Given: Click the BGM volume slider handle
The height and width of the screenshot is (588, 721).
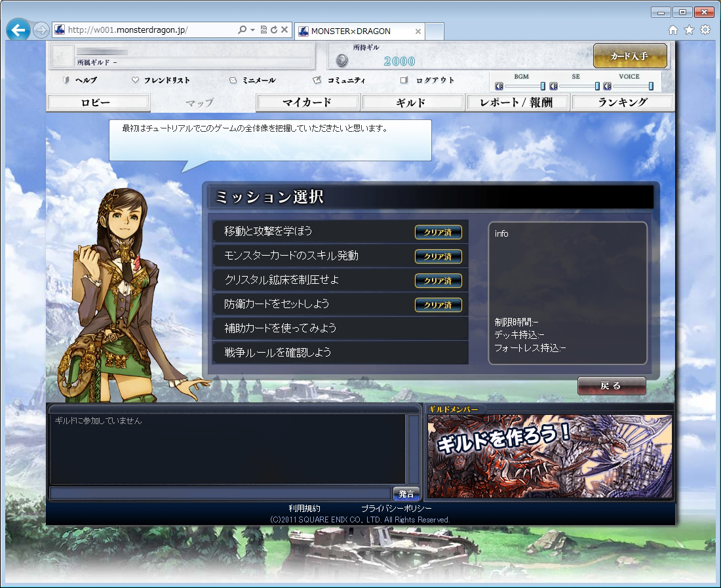Looking at the screenshot, I should (543, 86).
